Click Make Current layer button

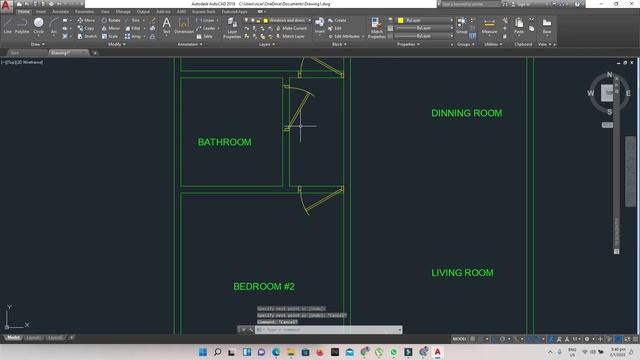click(291, 28)
